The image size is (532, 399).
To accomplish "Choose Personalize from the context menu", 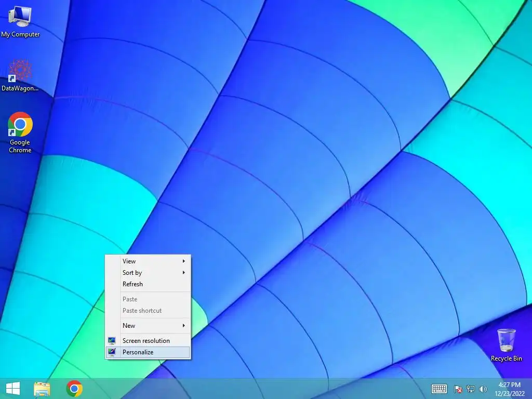I will pyautogui.click(x=148, y=352).
